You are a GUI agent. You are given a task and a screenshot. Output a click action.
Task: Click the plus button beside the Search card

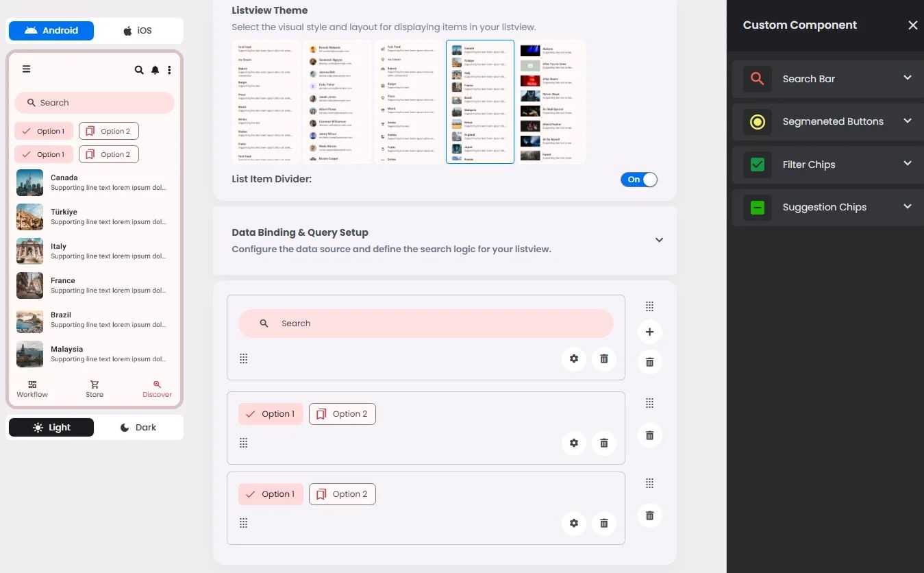click(x=650, y=332)
